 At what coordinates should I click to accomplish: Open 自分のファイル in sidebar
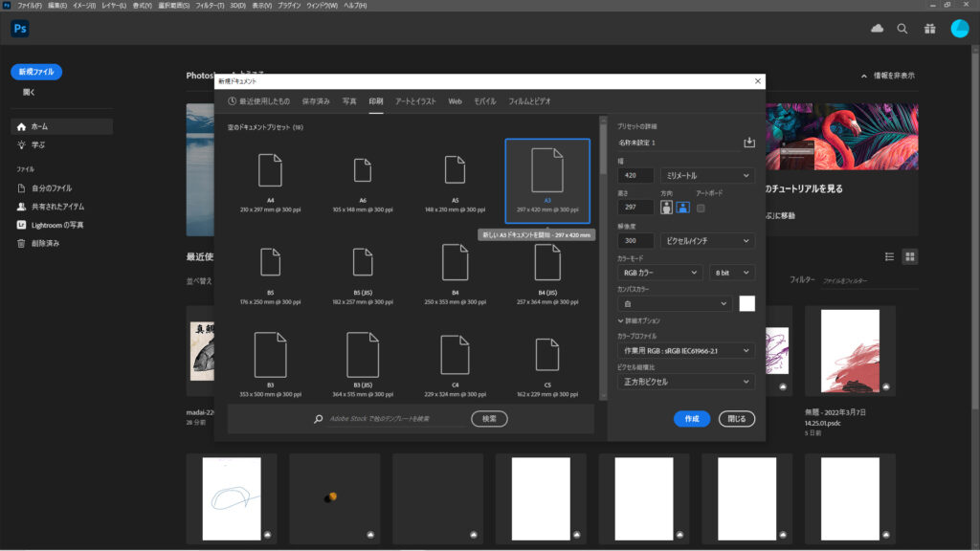(52, 188)
